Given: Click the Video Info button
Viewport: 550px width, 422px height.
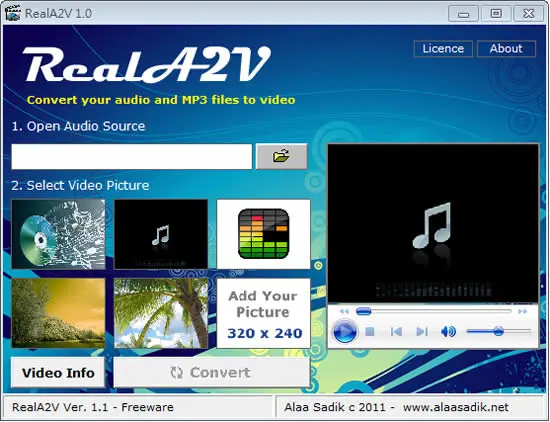Looking at the screenshot, I should pos(58,373).
